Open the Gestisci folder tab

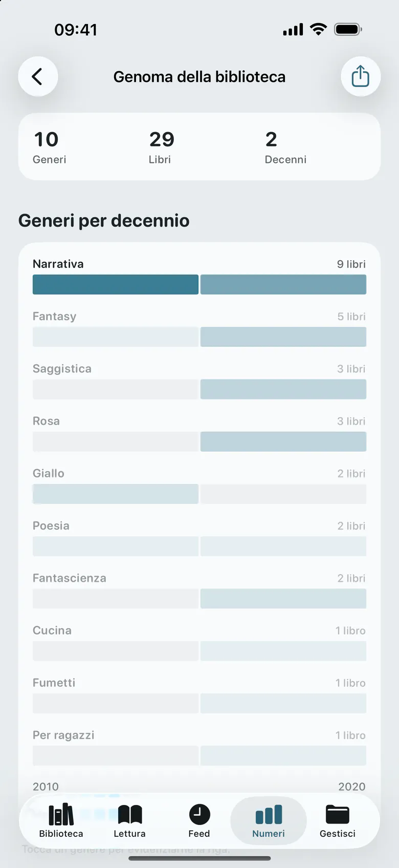point(338,820)
